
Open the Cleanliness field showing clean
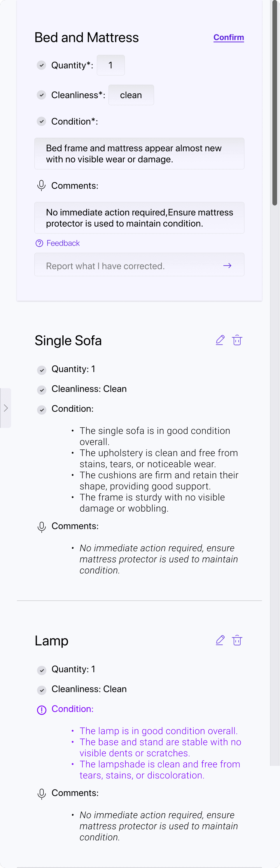(131, 95)
